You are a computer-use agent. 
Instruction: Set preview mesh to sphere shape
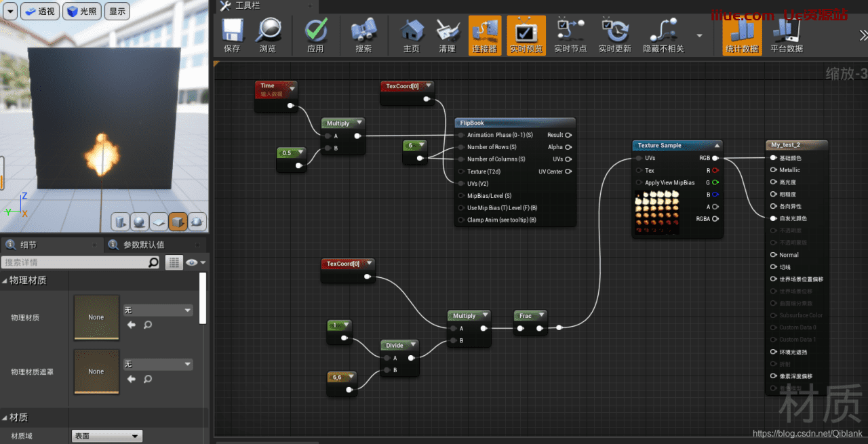pos(140,222)
